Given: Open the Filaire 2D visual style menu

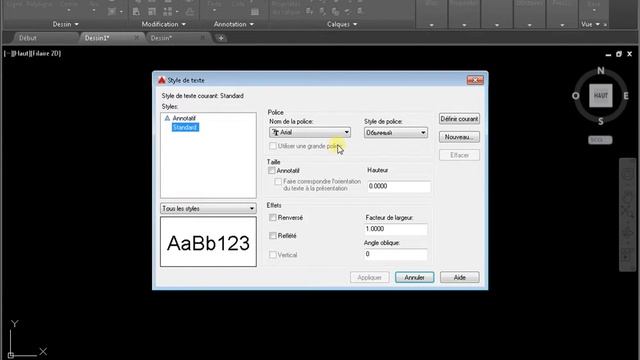Looking at the screenshot, I should pos(45,53).
